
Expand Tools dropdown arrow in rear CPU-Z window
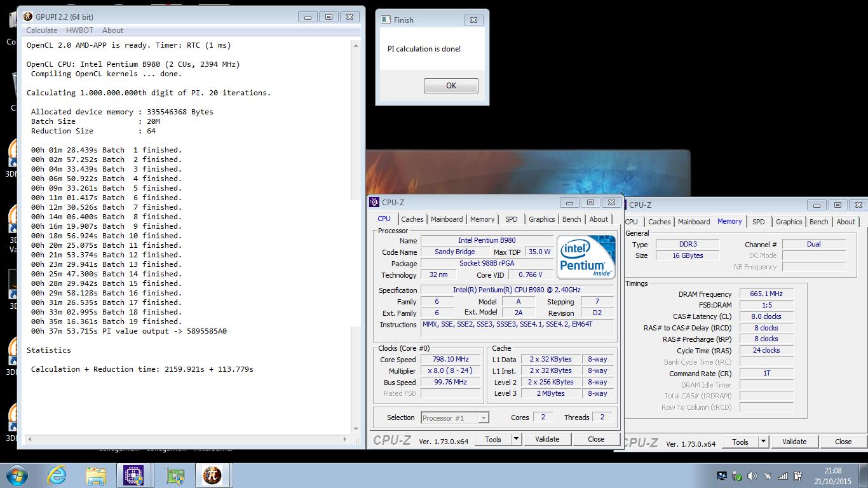pos(763,442)
